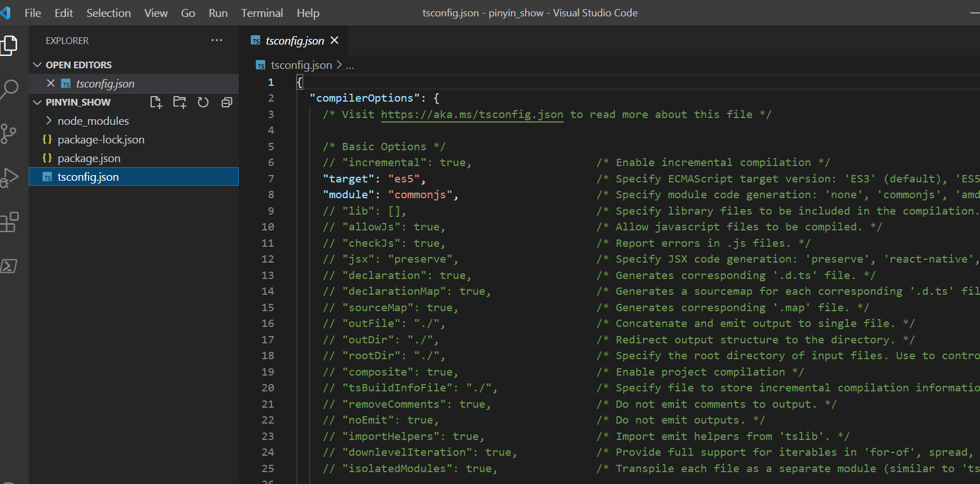
Task: Click the opening brace on line 1
Action: (x=300, y=82)
